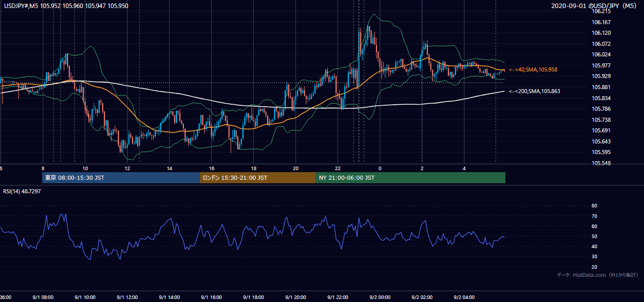Viewport: 644px width, 302px height.
Task: Click the 9/2 04:00 date axis label
Action: (464, 297)
